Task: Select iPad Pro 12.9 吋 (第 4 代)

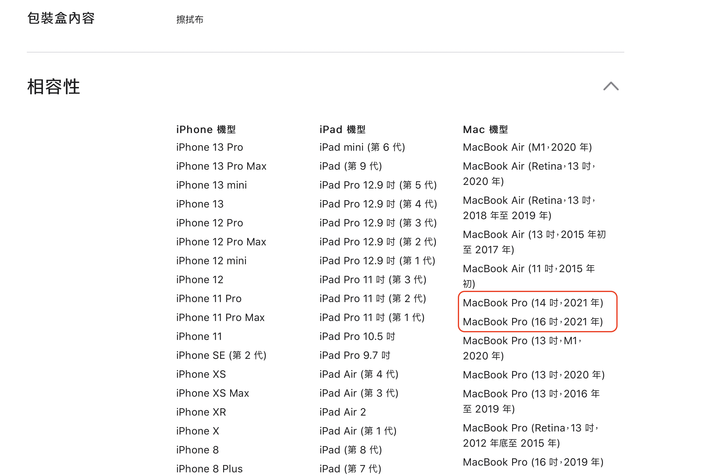Action: point(378,204)
